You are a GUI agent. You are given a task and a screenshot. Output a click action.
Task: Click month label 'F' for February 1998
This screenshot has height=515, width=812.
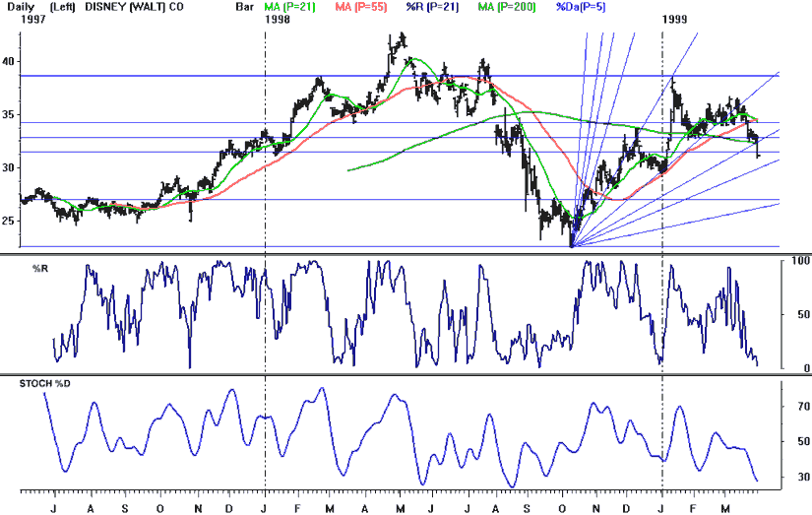(x=298, y=509)
